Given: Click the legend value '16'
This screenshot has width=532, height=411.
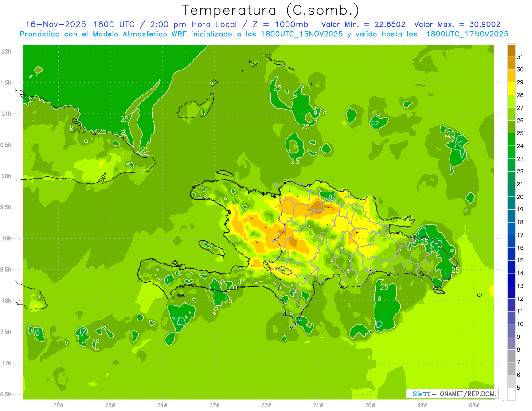Looking at the screenshot, I should [x=520, y=248].
